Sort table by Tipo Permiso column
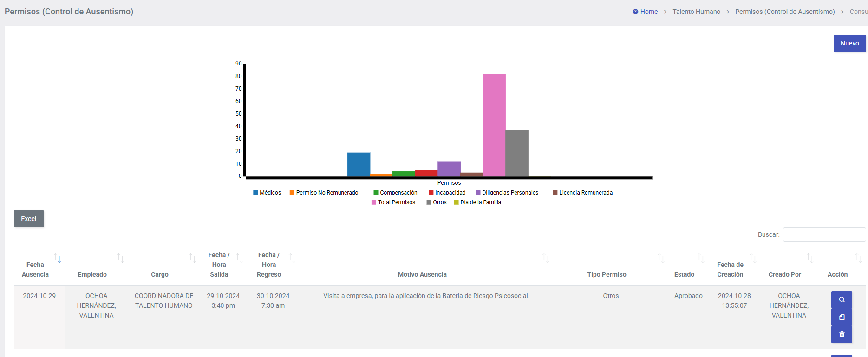 [661, 258]
